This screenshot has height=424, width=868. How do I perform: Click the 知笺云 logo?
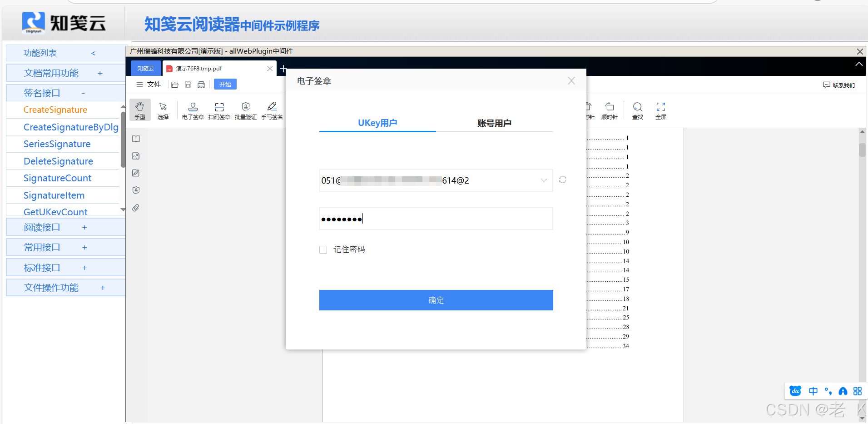click(x=64, y=23)
